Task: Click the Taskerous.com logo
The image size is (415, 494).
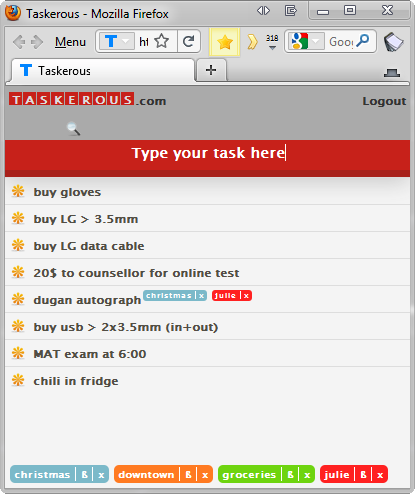Action: [87, 99]
